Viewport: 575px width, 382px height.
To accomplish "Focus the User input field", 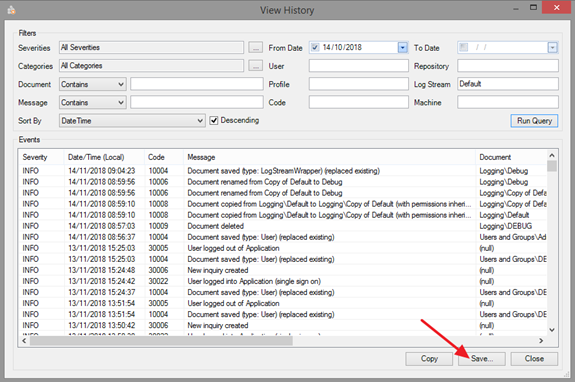I will 358,66.
